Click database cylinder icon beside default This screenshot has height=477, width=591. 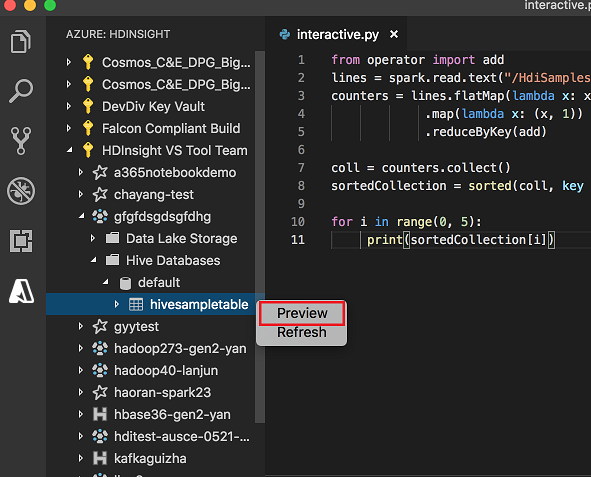[125, 283]
